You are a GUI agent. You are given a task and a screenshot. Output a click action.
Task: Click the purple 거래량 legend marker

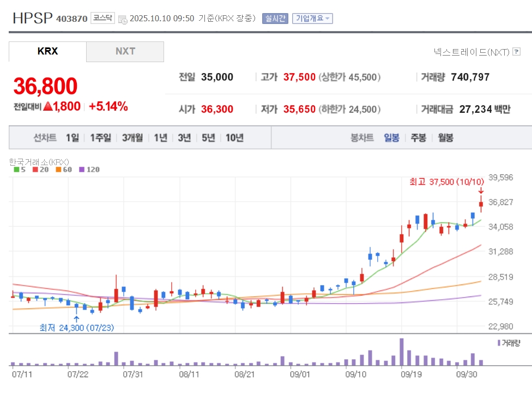tap(498, 343)
